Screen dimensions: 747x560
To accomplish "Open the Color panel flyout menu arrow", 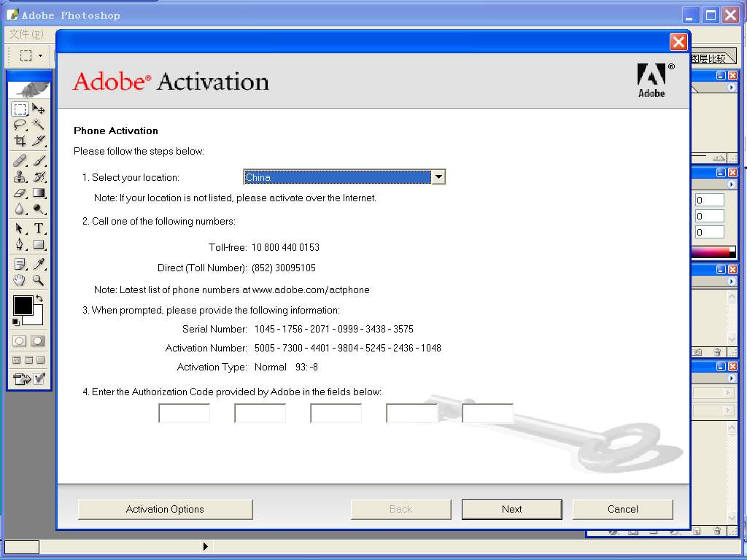I will coord(731,184).
